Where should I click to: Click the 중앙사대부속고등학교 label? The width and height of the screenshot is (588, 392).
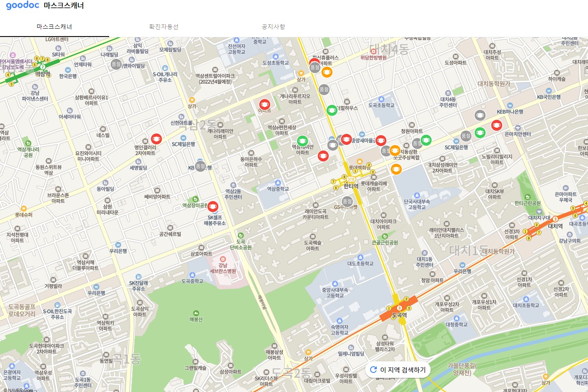(335, 293)
